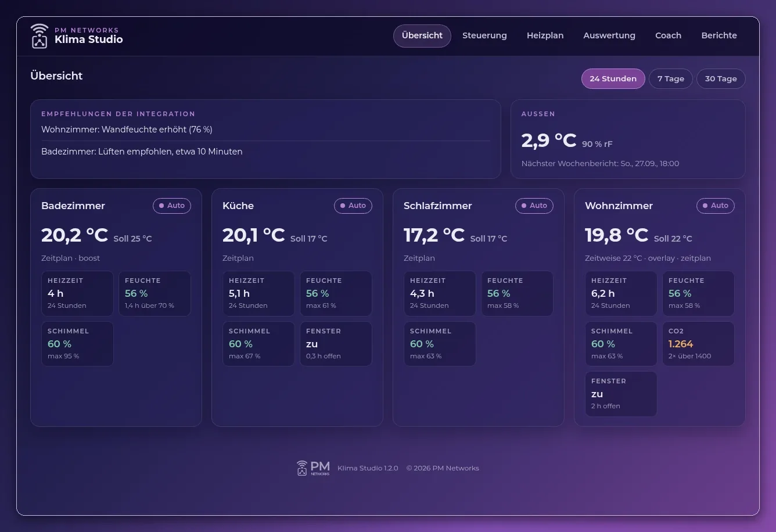This screenshot has width=776, height=532.
Task: Navigate to the Berichte tab
Action: click(719, 36)
